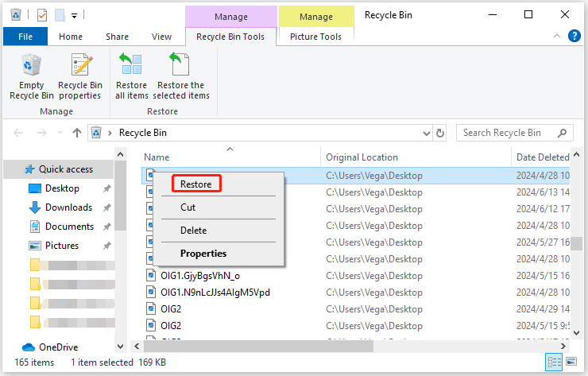
Task: Open Downloads in the navigation pane
Action: (x=68, y=207)
